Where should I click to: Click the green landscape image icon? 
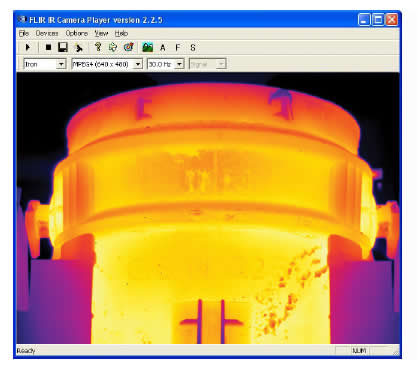tap(148, 47)
